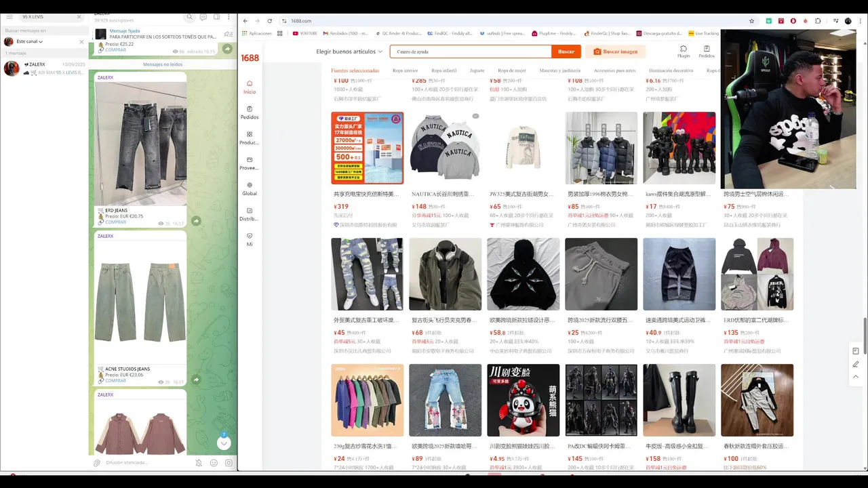Open the channel comments icon in Telegram header

[203, 16]
